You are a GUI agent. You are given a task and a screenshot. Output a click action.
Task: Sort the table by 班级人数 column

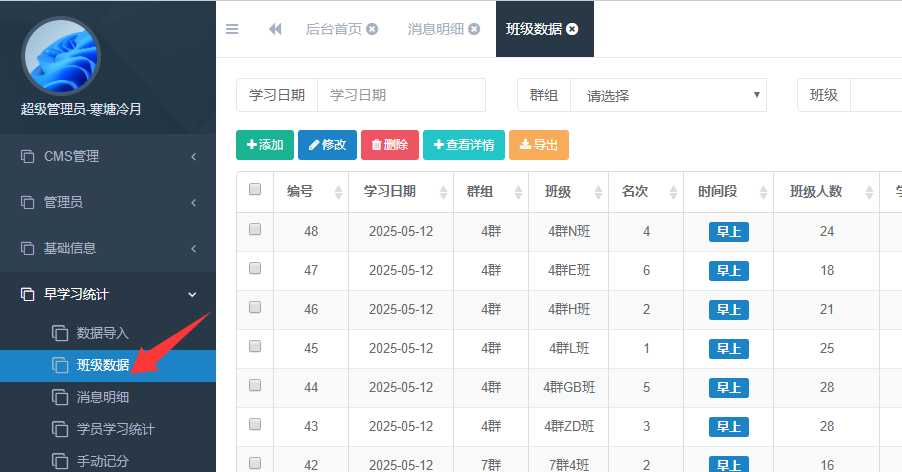click(864, 192)
